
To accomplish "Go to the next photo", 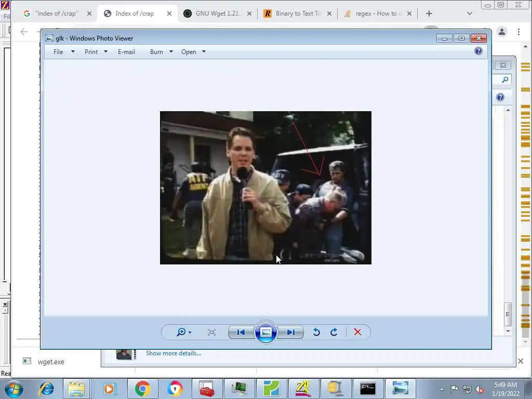I will [x=290, y=332].
